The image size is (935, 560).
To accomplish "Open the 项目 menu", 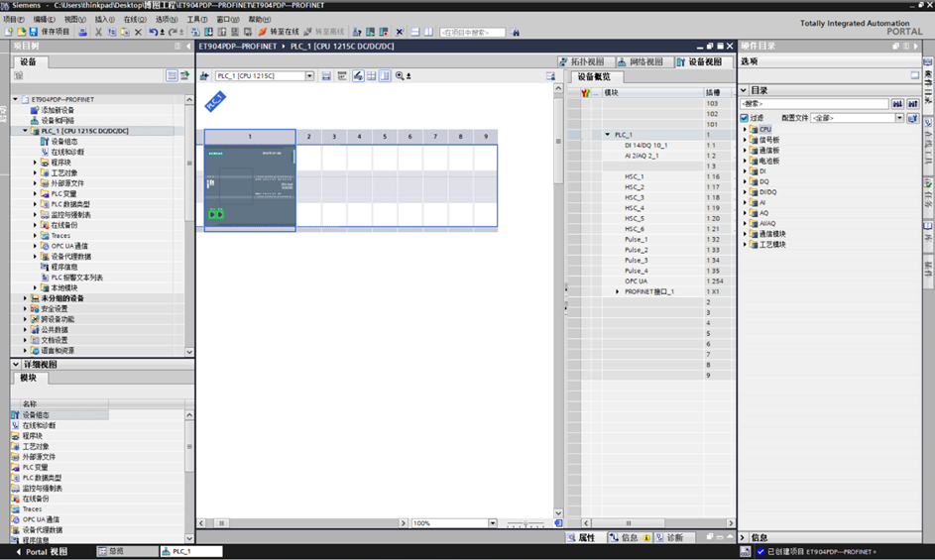I will pos(14,19).
